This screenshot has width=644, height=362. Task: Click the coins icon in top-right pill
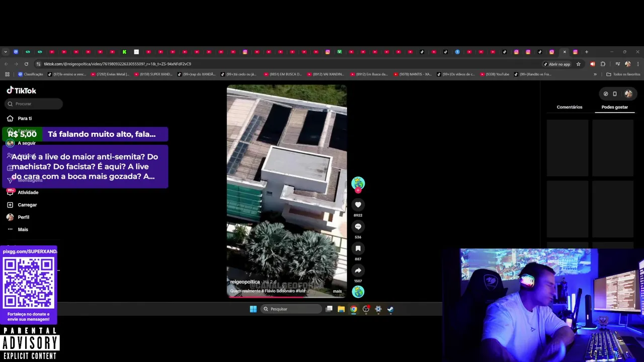pyautogui.click(x=606, y=94)
